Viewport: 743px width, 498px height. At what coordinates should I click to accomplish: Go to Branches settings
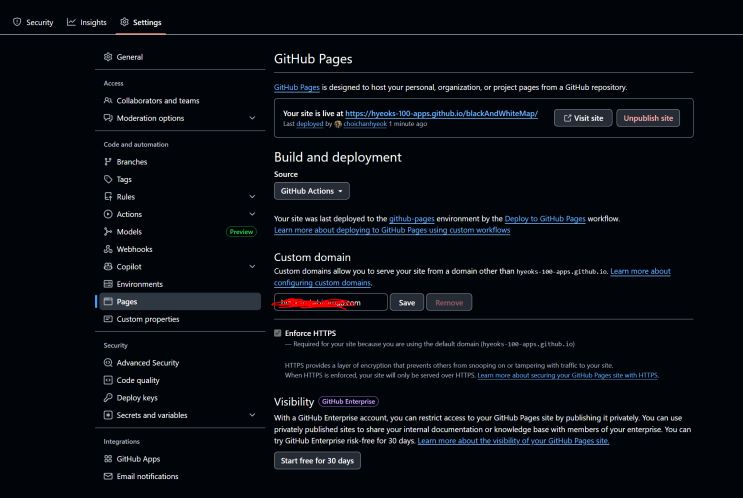point(180,162)
